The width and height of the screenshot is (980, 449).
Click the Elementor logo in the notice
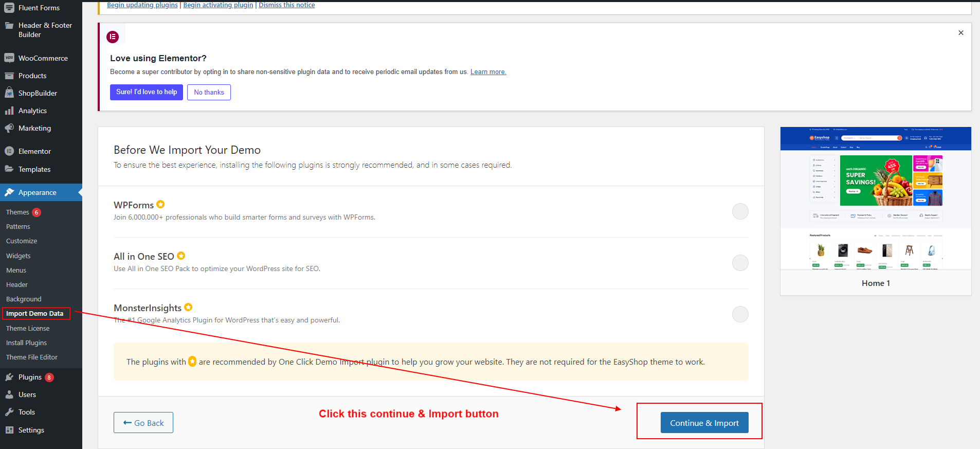pyautogui.click(x=113, y=37)
